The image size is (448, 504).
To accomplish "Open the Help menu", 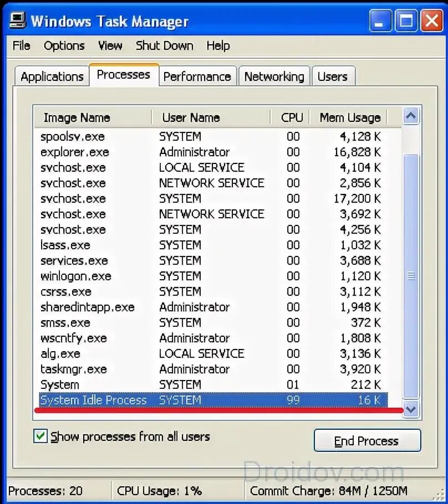I will [x=218, y=45].
